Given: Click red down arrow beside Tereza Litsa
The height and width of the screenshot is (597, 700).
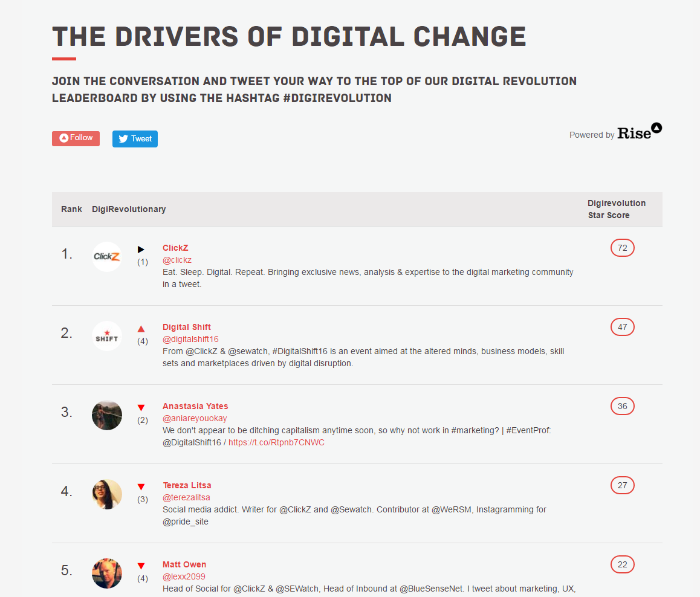Looking at the screenshot, I should point(141,487).
